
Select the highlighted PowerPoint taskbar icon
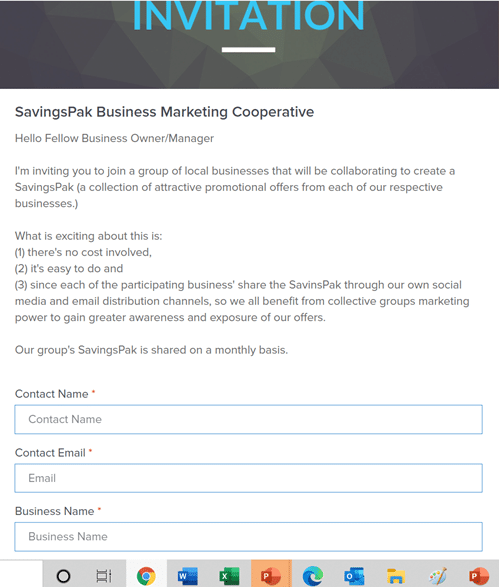pyautogui.click(x=271, y=575)
